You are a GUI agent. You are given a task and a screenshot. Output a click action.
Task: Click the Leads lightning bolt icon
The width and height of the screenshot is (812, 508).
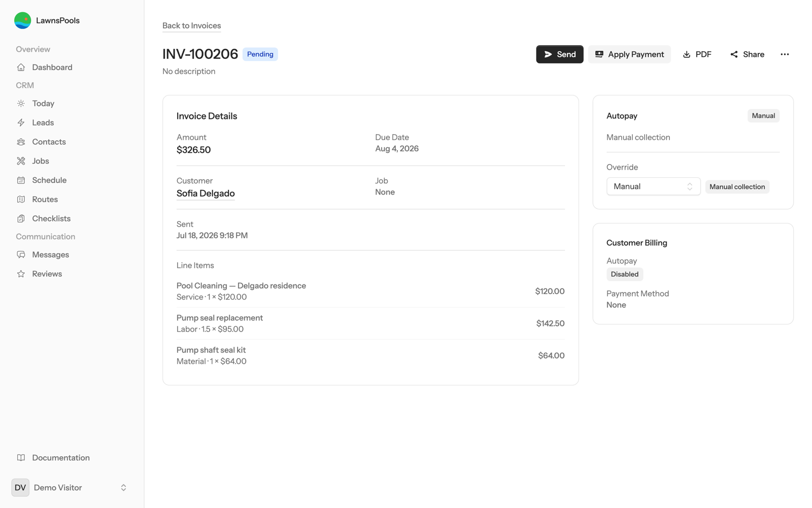[21, 122]
